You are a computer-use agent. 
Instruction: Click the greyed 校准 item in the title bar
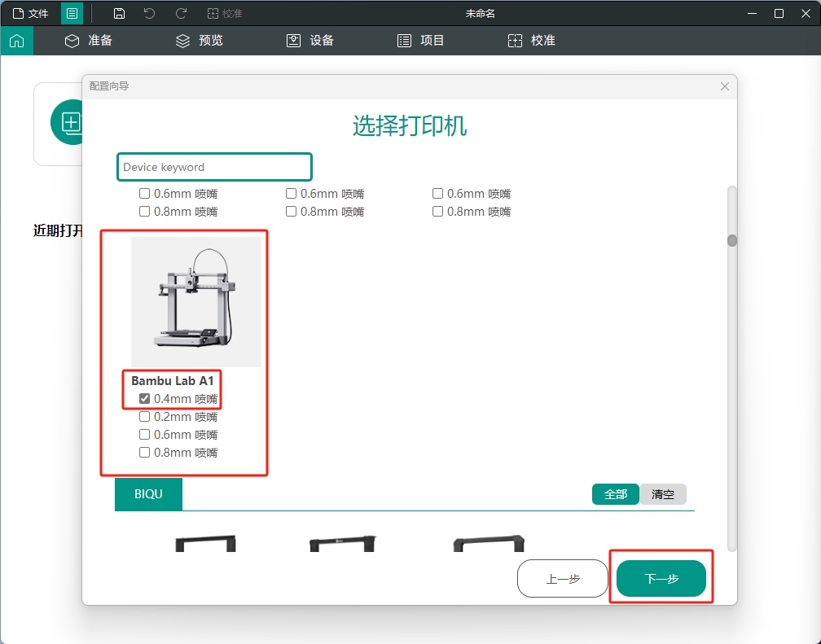[225, 13]
